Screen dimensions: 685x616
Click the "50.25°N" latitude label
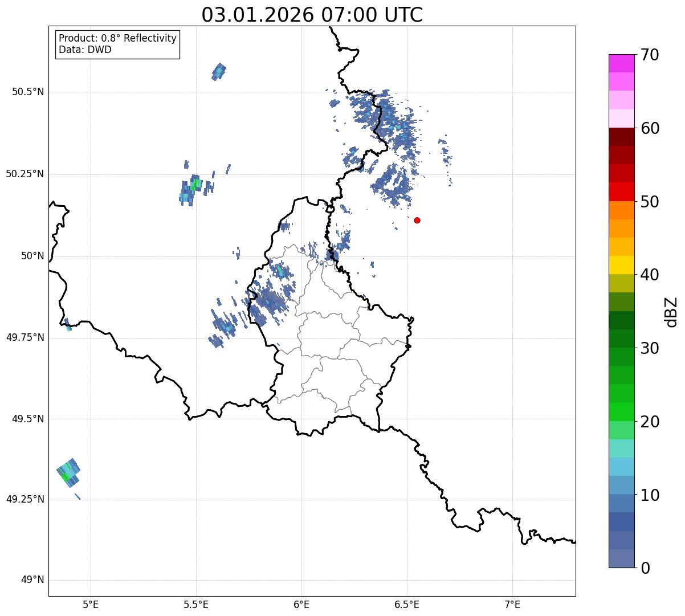coord(25,174)
